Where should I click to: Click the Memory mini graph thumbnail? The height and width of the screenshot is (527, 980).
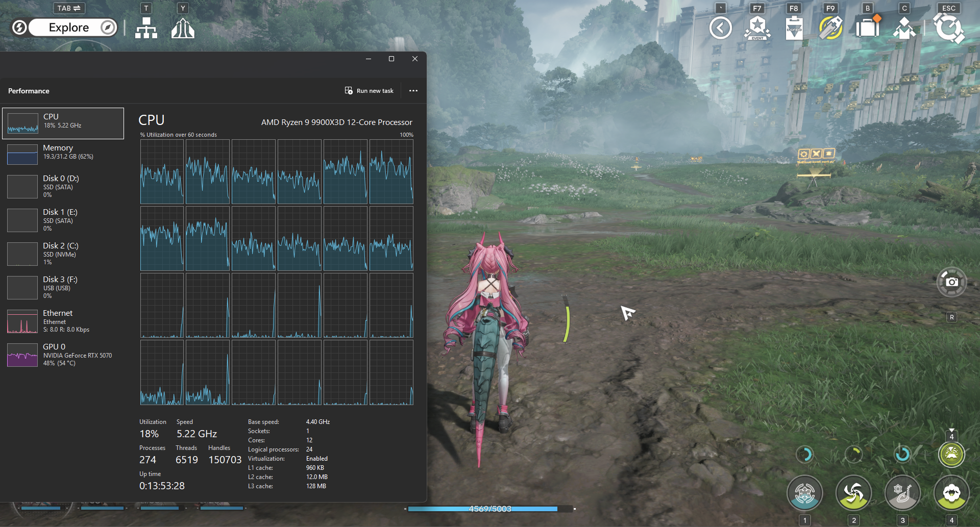click(22, 154)
